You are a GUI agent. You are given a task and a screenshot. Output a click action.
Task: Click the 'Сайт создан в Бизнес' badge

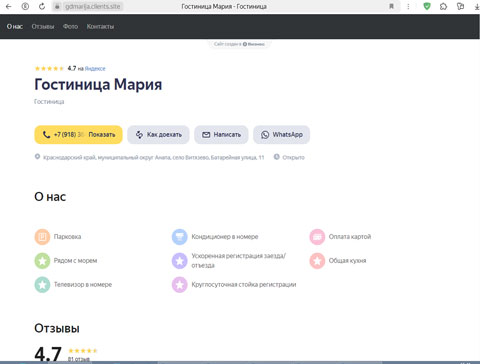[239, 44]
